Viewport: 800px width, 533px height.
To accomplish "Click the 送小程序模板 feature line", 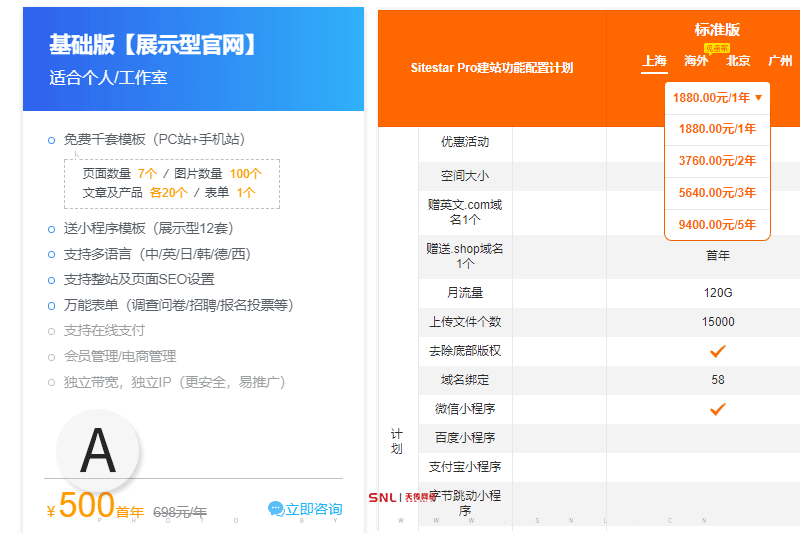I will [x=148, y=229].
